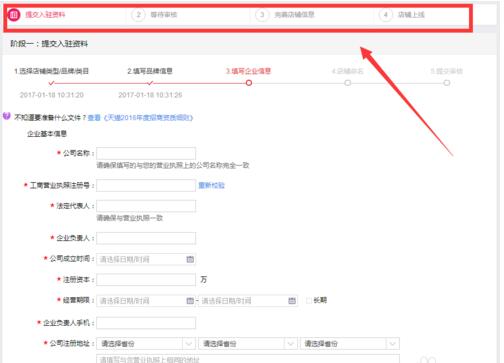Click the 经营期限 start date field

point(146,301)
